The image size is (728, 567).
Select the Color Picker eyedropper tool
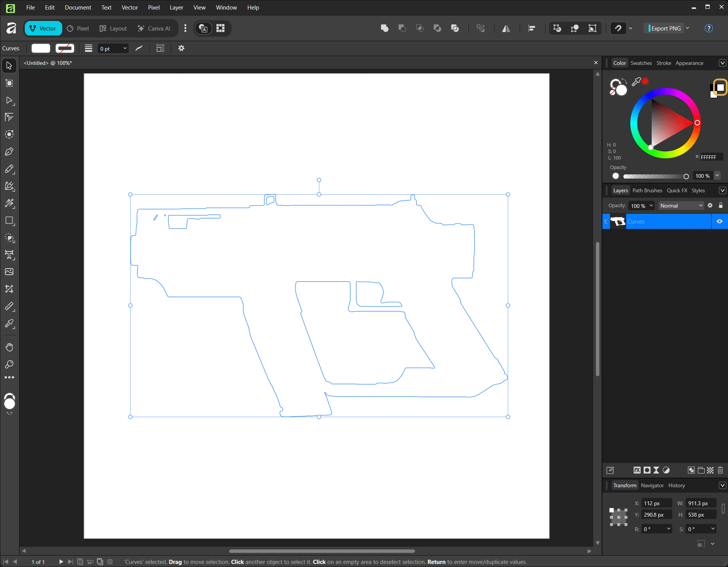click(9, 324)
